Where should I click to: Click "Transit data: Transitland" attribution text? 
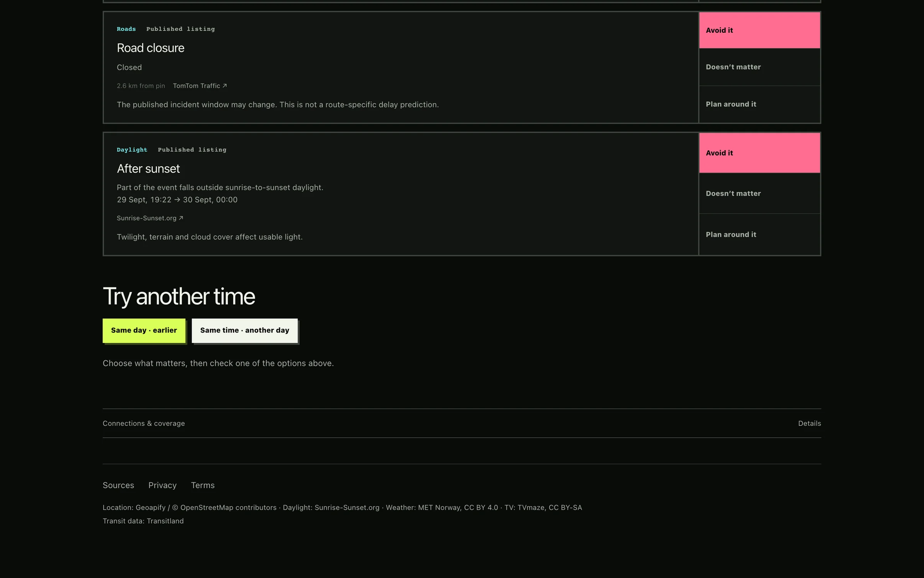[x=143, y=521]
